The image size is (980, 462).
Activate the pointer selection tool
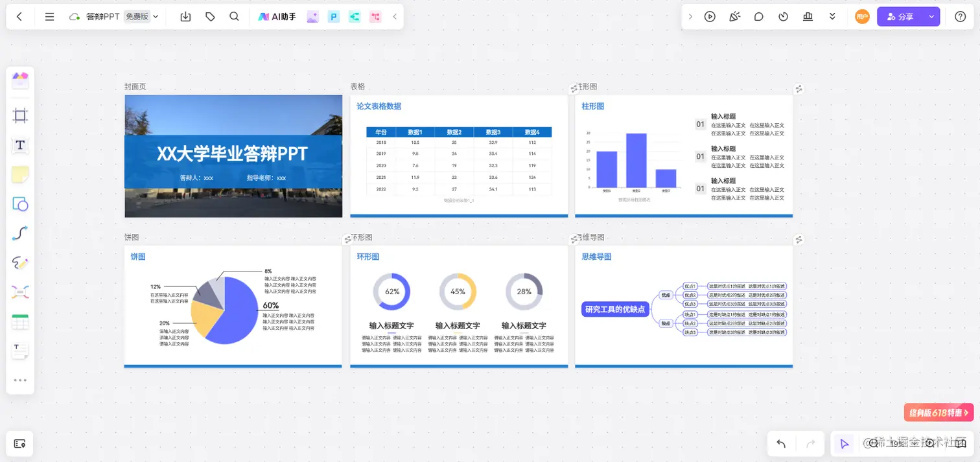(844, 444)
